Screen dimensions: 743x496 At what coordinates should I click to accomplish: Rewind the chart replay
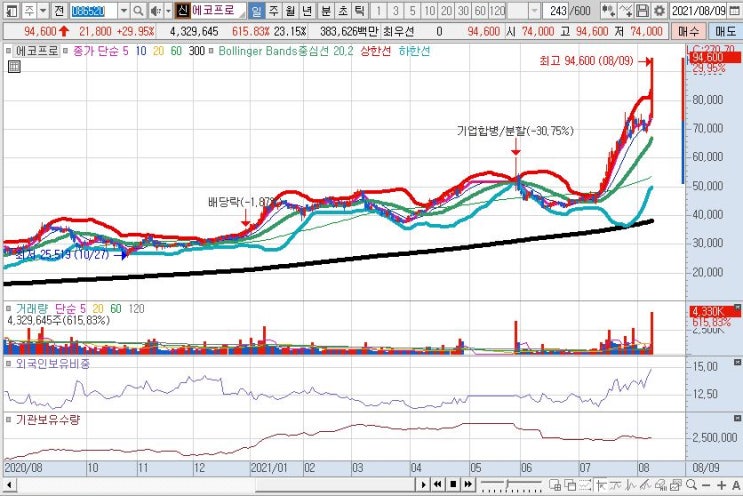(438, 485)
